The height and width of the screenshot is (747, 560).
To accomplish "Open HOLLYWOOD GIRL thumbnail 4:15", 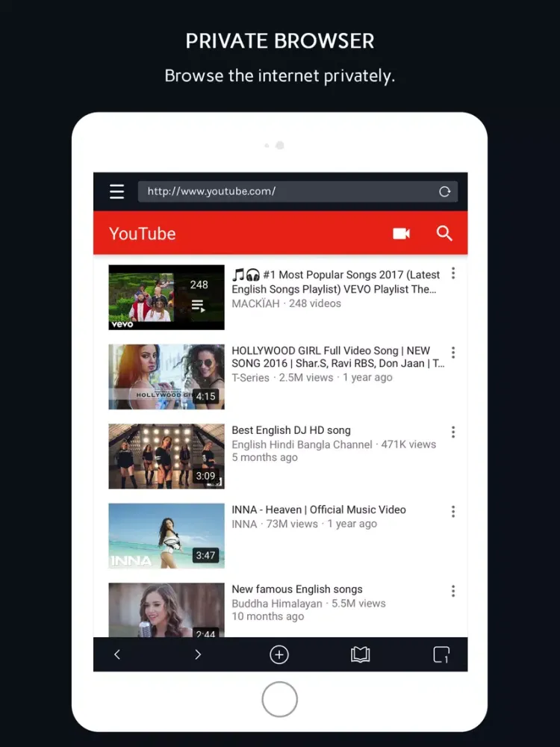I will click(167, 376).
